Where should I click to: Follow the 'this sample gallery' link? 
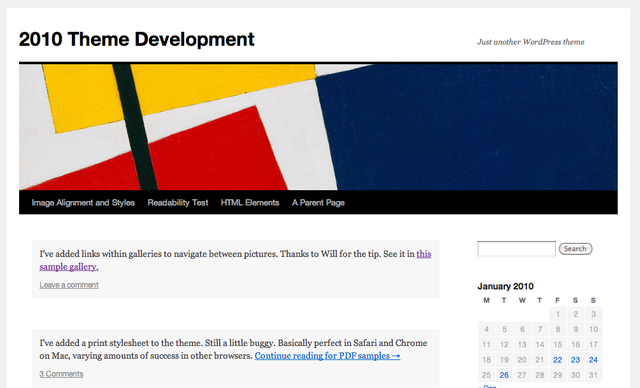coord(235,260)
